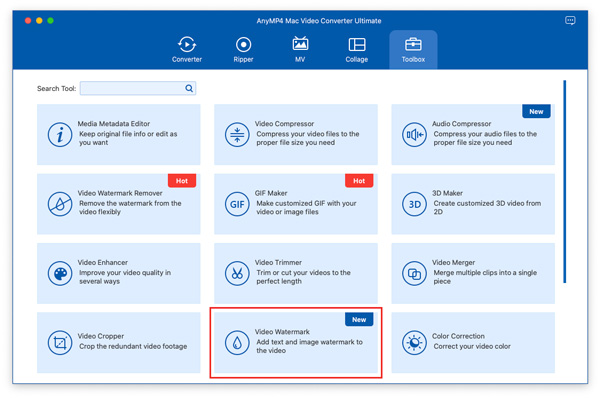Image resolution: width=600 pixels, height=398 pixels.
Task: Go to the Collage tab
Action: point(357,50)
